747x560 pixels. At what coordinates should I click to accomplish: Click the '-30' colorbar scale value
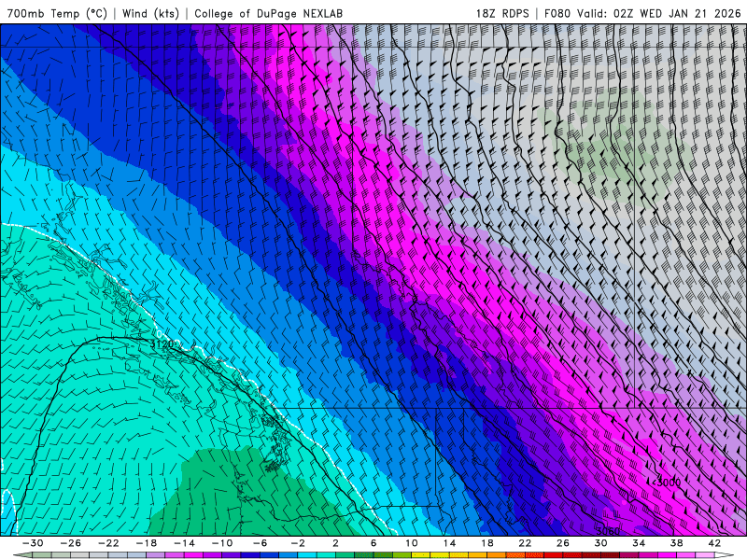(x=33, y=543)
